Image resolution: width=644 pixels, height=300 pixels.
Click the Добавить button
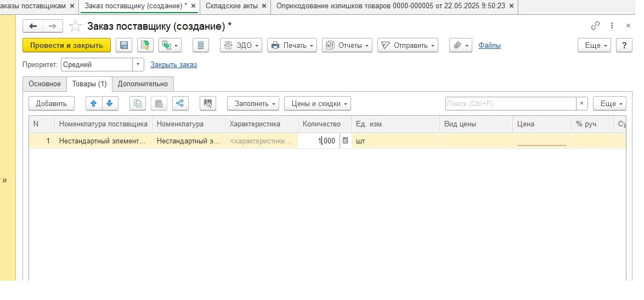52,104
